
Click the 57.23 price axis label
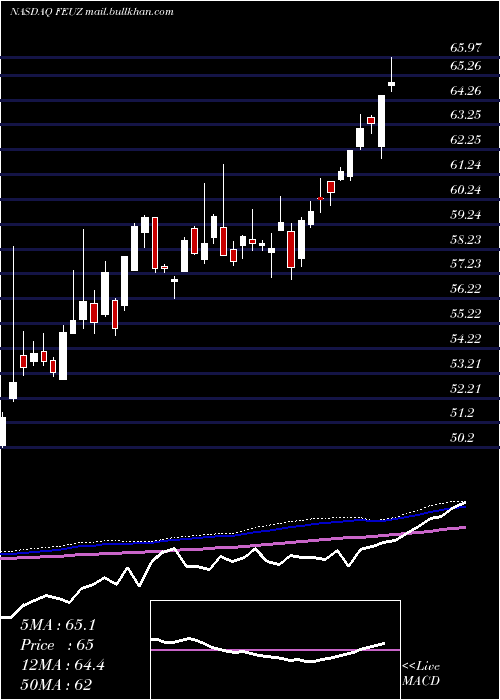[x=466, y=264]
